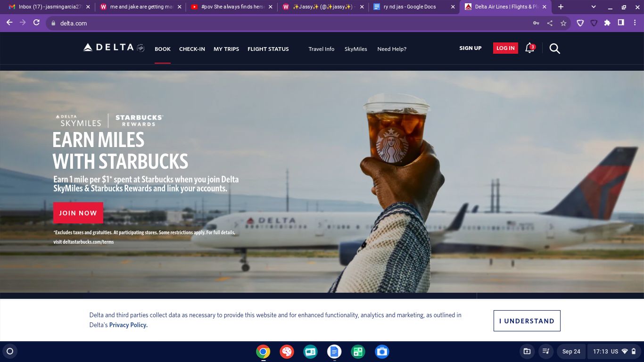Open the notifications bell icon

(x=529, y=48)
